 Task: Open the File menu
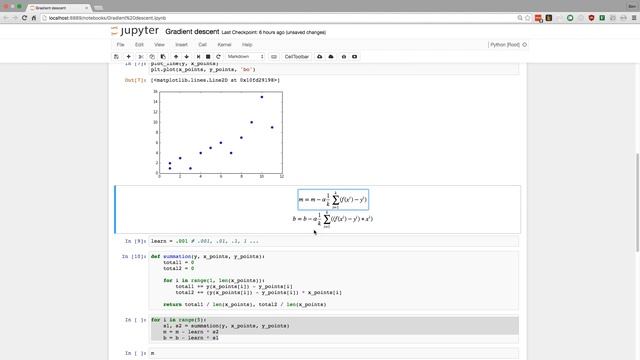pyautogui.click(x=120, y=44)
